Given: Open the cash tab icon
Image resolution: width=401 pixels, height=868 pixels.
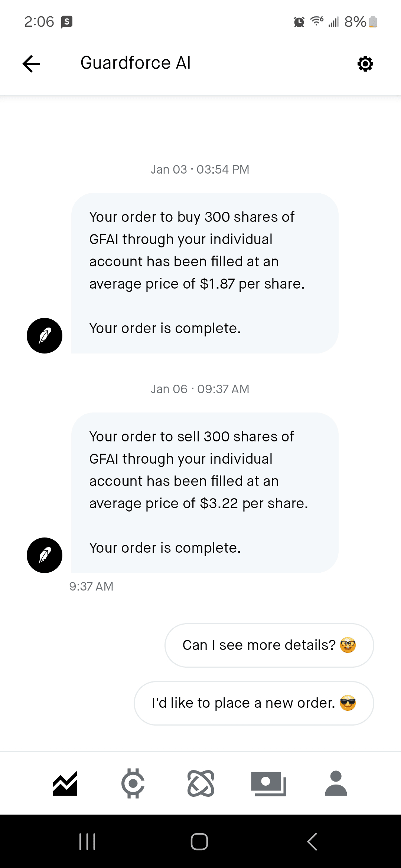Looking at the screenshot, I should click(x=268, y=783).
